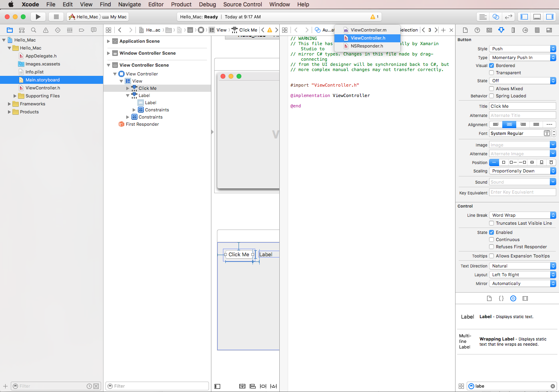This screenshot has height=392, width=559.
Task: Open the search navigator magnifying glass
Action: click(x=34, y=30)
